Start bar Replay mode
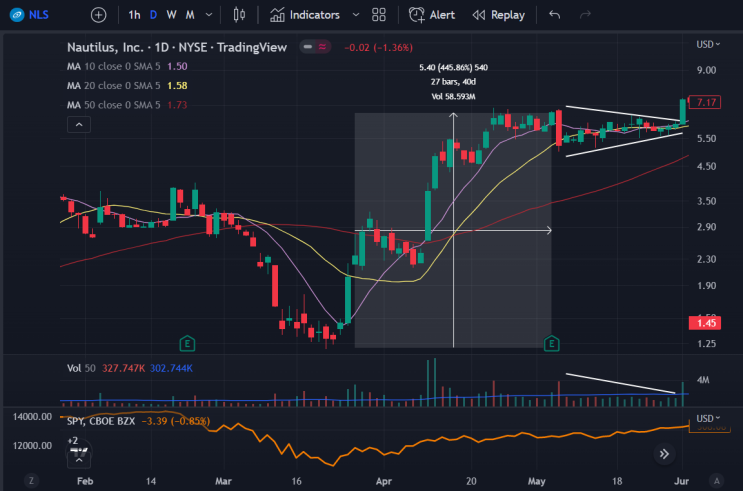The height and width of the screenshot is (491, 743). tap(498, 15)
